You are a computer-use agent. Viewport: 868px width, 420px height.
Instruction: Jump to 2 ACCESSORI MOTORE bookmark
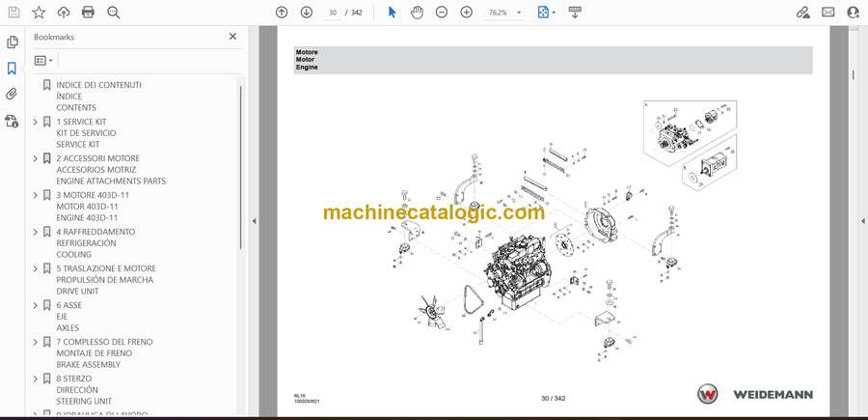pos(111,170)
